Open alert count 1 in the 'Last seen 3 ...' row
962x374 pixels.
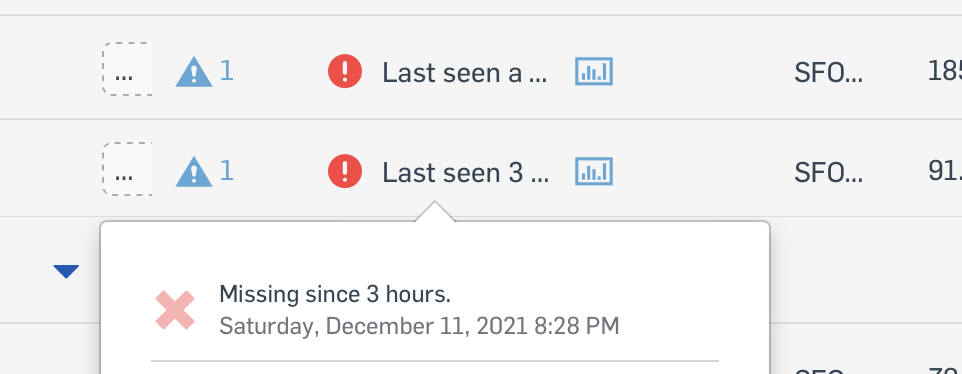click(226, 170)
